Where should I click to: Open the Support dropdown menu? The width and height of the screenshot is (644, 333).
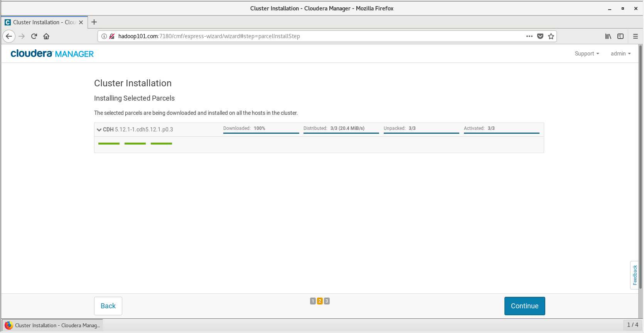point(587,54)
